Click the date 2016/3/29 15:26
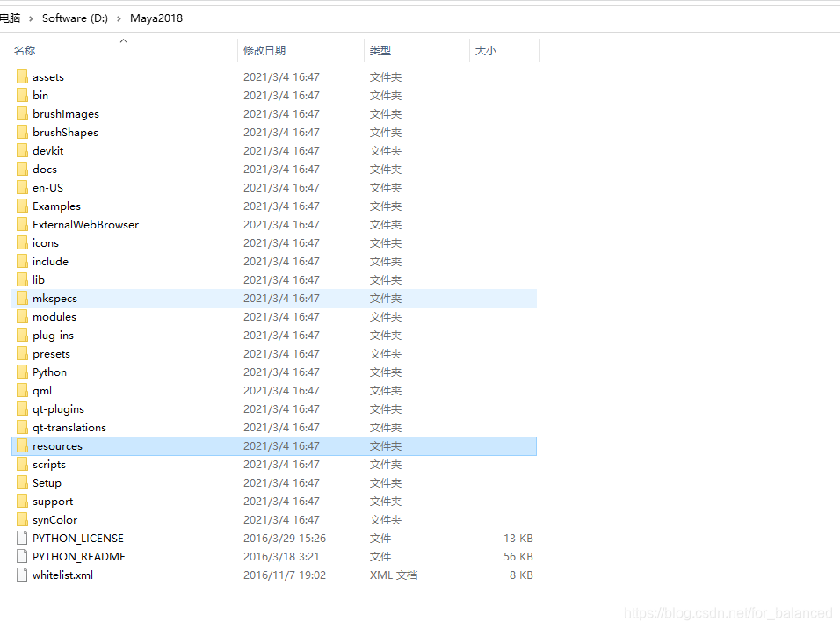 285,538
